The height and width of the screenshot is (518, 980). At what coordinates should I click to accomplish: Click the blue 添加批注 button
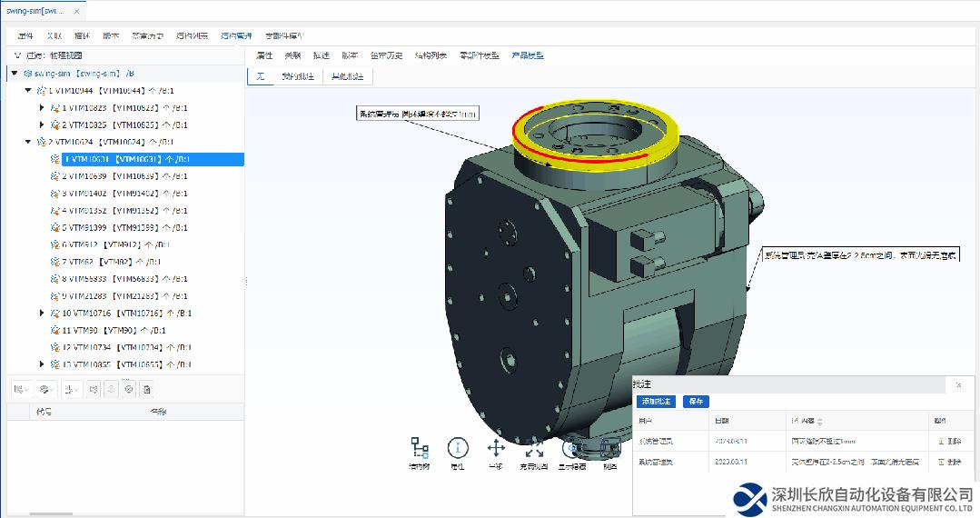click(x=656, y=402)
